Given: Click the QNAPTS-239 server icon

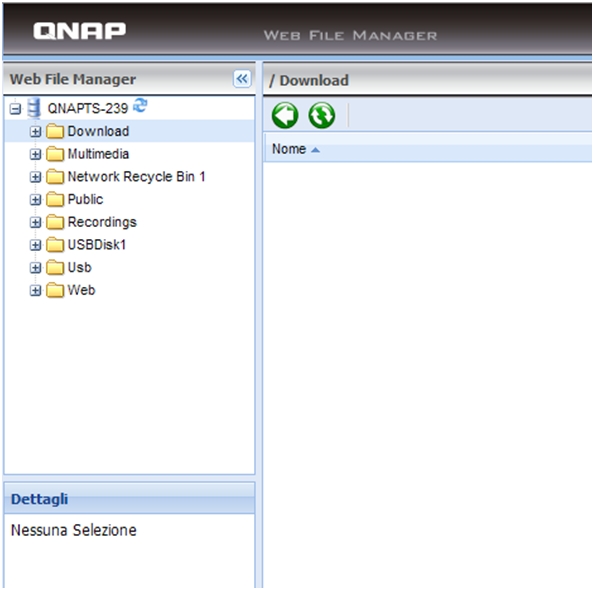Looking at the screenshot, I should pos(34,108).
